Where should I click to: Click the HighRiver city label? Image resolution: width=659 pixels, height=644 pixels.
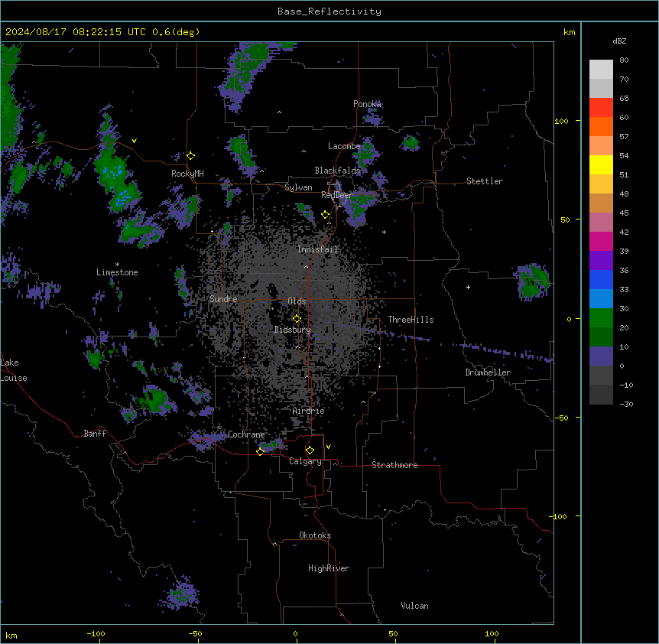click(x=329, y=568)
